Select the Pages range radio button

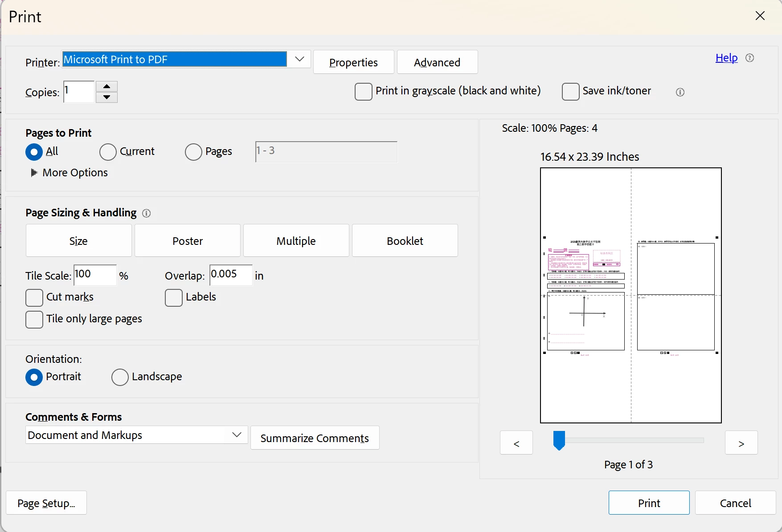click(x=193, y=152)
